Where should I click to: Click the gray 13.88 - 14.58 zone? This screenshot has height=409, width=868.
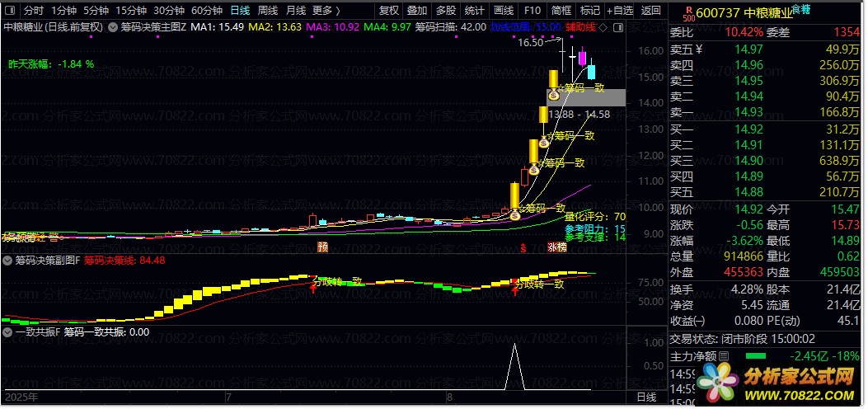(x=586, y=97)
